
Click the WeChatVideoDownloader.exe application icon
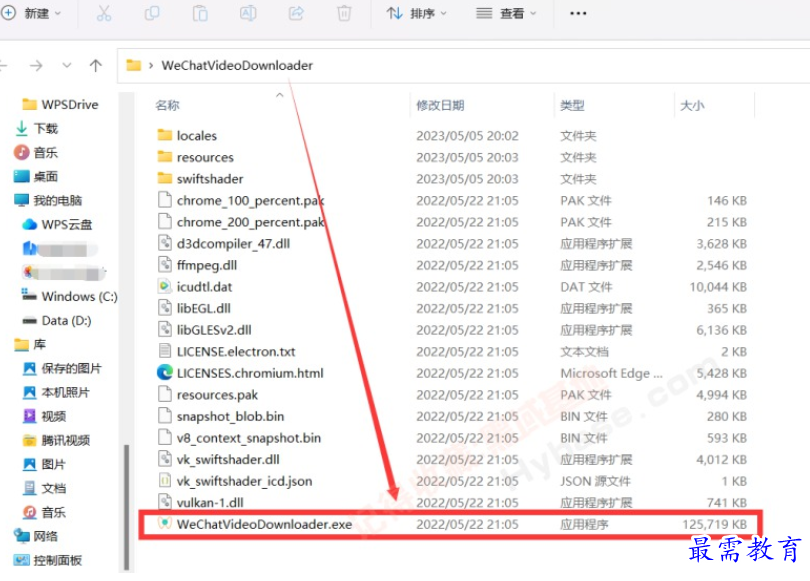point(165,524)
